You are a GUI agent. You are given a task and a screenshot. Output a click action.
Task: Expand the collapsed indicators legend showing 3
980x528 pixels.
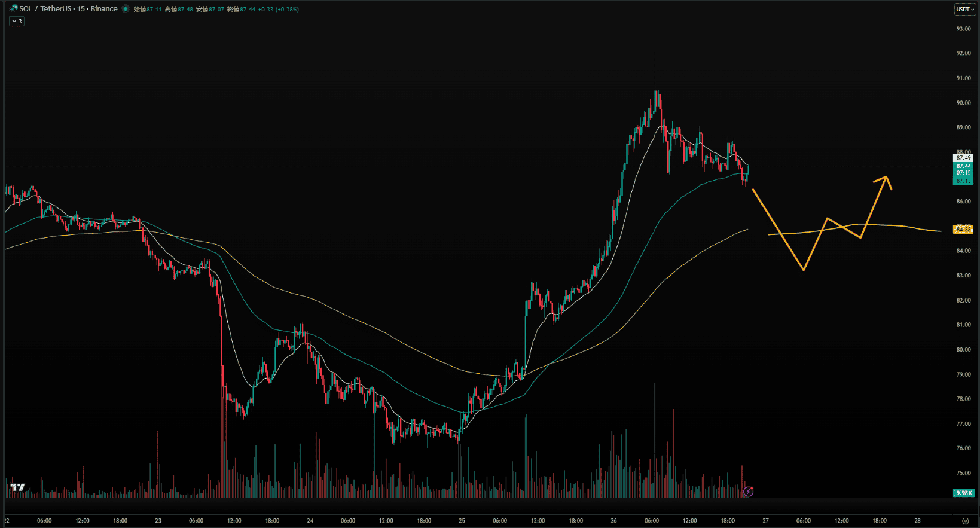[x=17, y=21]
